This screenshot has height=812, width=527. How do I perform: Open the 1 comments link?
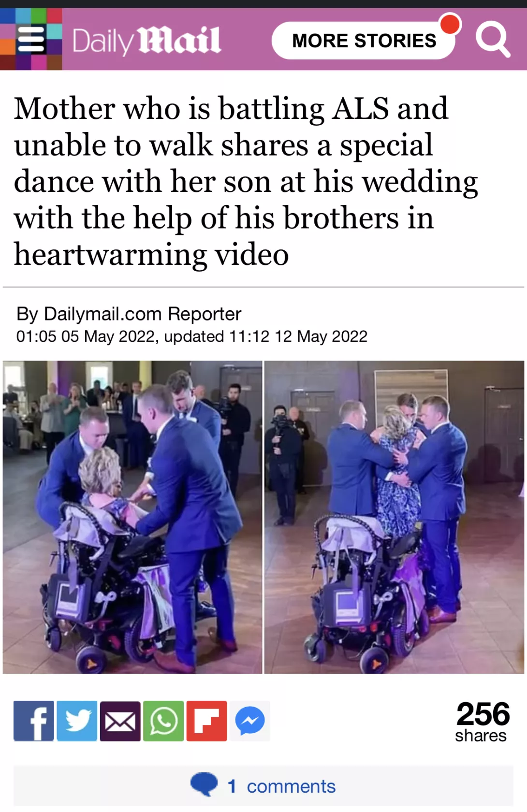(x=281, y=786)
